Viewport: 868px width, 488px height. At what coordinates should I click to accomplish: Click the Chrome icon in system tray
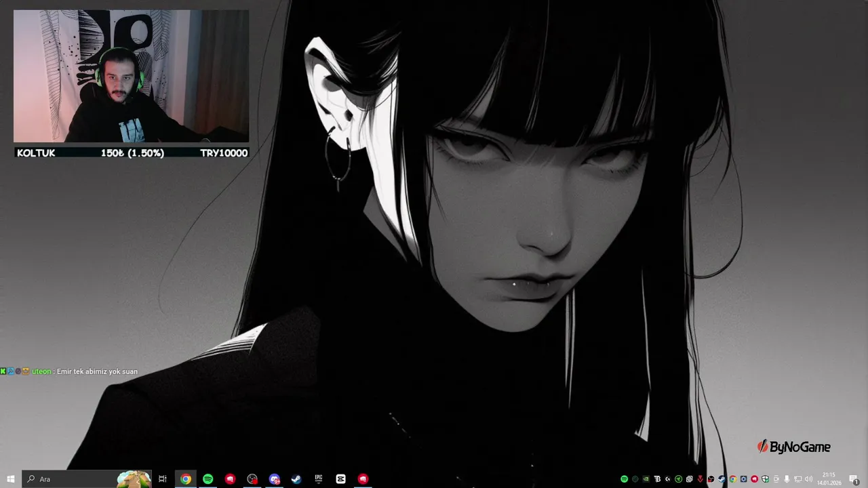pyautogui.click(x=732, y=479)
